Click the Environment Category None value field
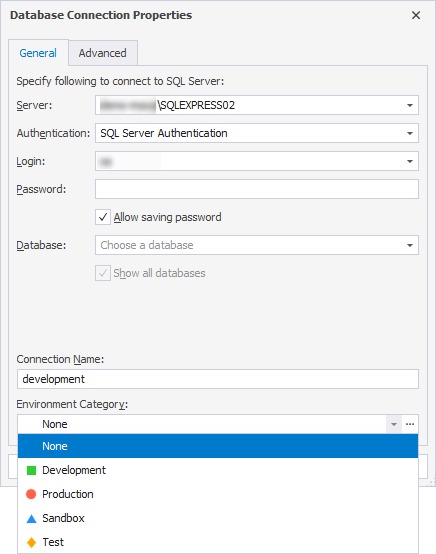This screenshot has width=436, height=554. pyautogui.click(x=202, y=424)
